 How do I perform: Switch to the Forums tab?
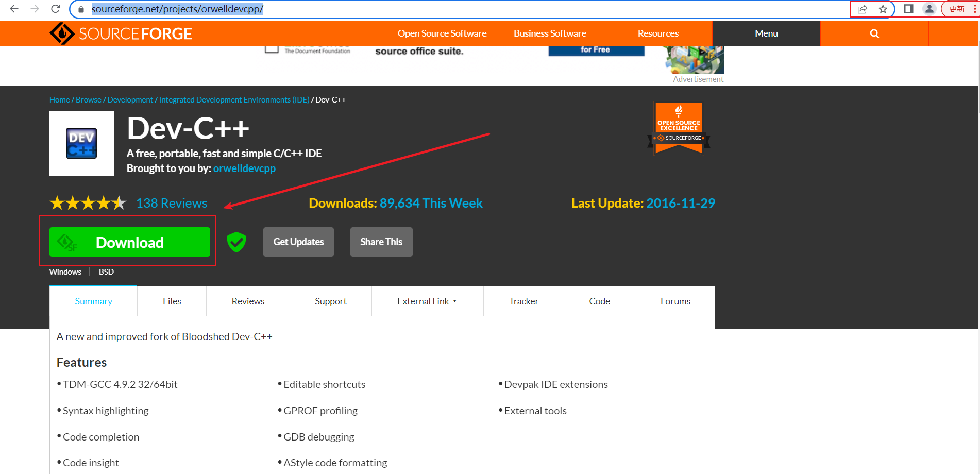pos(675,301)
